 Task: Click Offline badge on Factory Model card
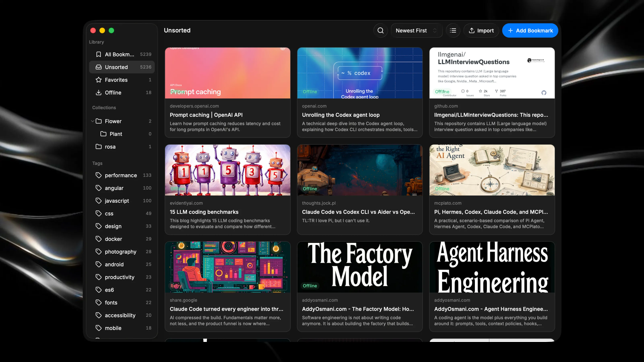click(310, 286)
